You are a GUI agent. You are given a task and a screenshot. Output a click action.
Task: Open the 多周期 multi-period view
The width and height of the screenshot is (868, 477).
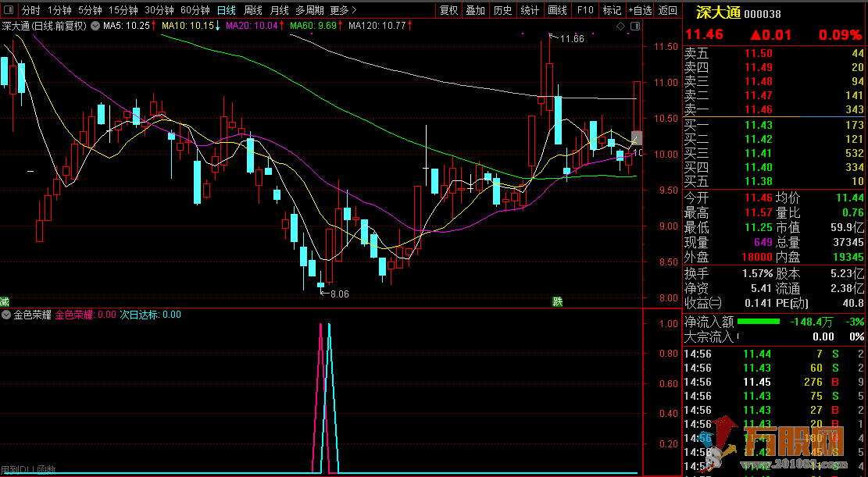point(309,10)
